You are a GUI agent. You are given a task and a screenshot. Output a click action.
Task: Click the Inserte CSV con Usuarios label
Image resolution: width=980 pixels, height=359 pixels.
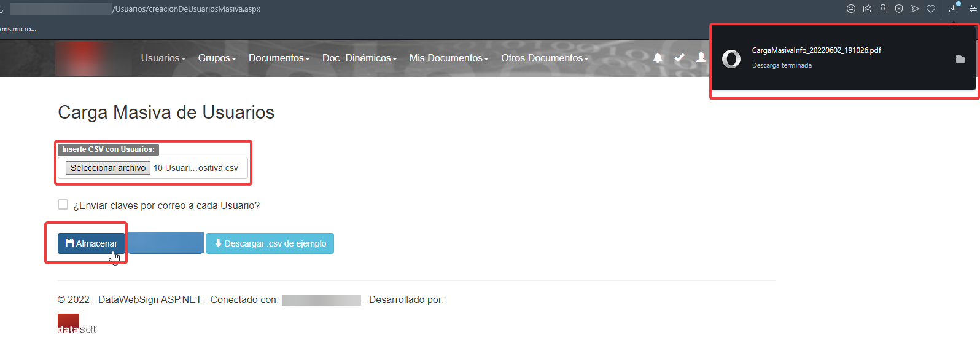108,149
